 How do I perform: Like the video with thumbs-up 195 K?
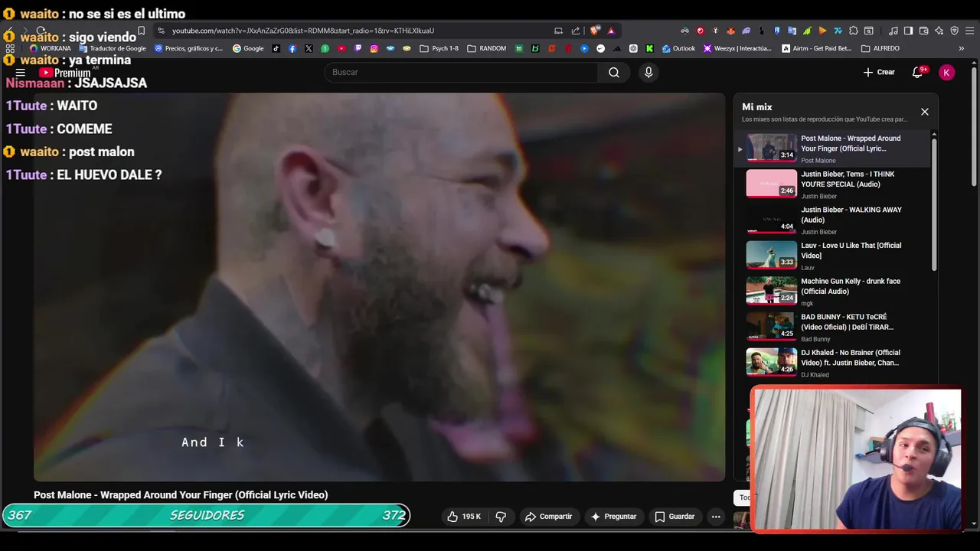coord(464,517)
